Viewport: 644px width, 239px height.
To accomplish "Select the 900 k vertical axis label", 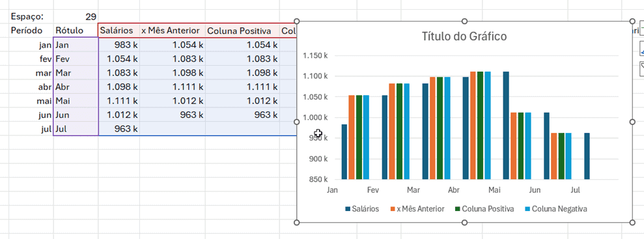I will tap(318, 159).
